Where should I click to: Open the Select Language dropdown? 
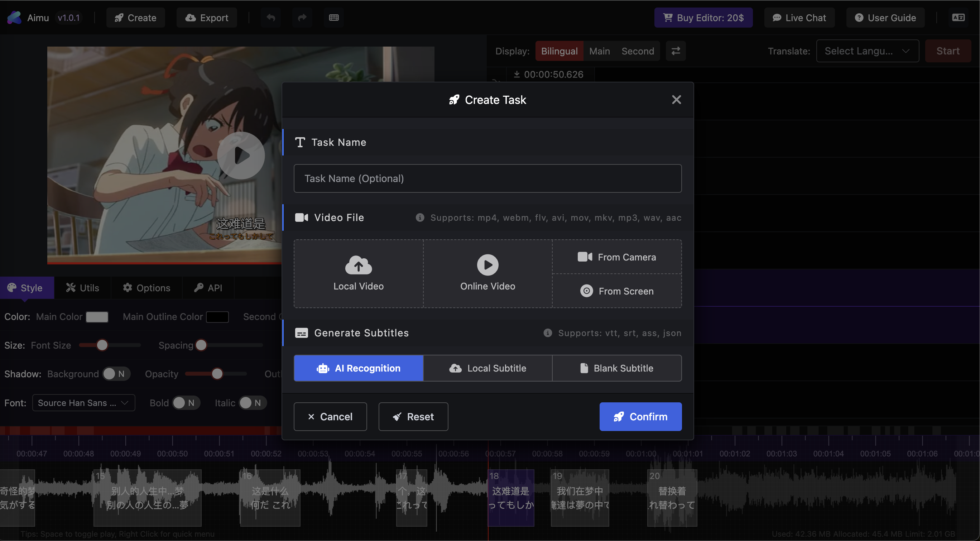coord(868,51)
